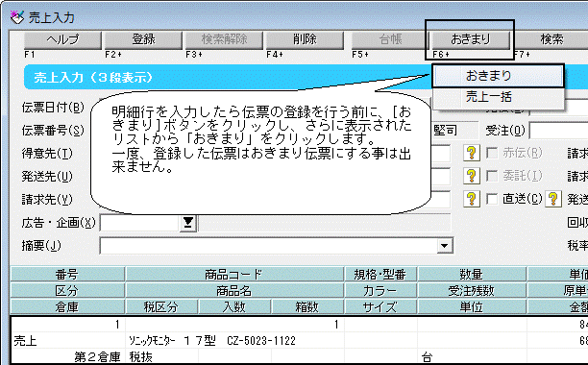Select おきまり from the dropdown list

point(499,76)
